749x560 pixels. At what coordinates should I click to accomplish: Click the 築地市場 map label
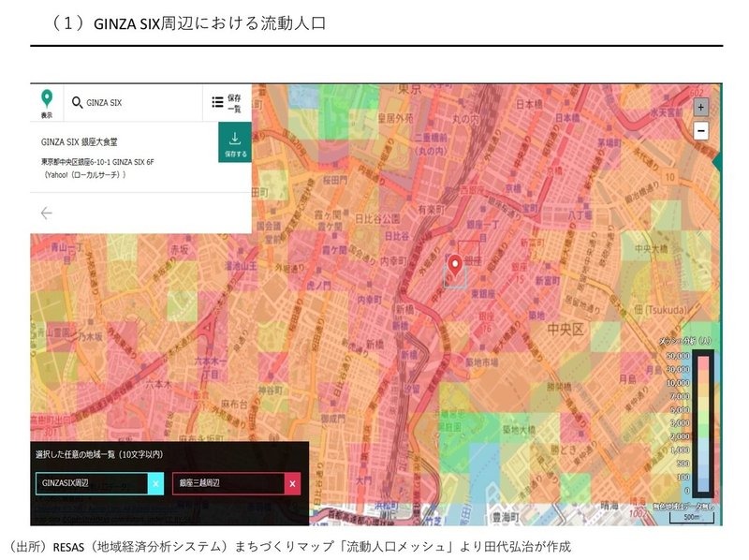coord(481,362)
